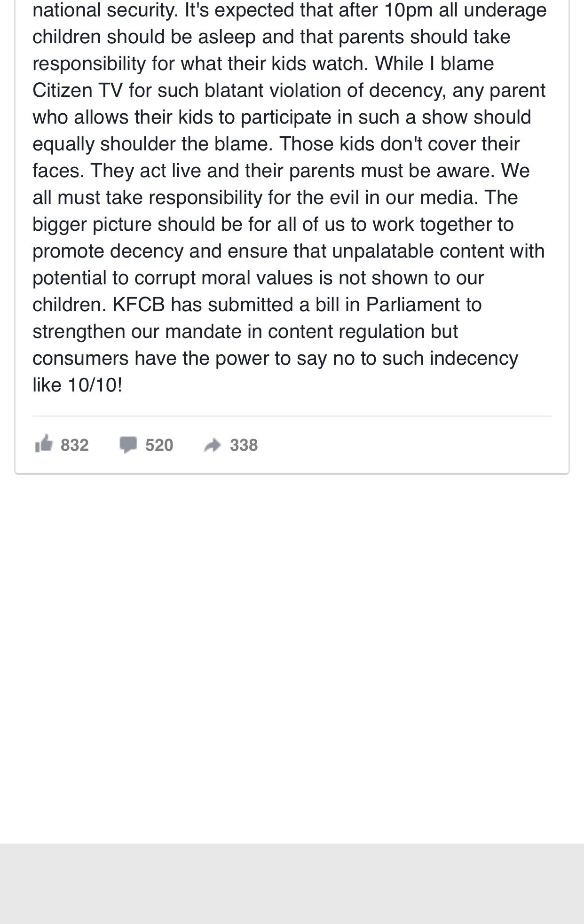The height and width of the screenshot is (924, 584).
Task: Open the 520 comments count
Action: pos(159,445)
